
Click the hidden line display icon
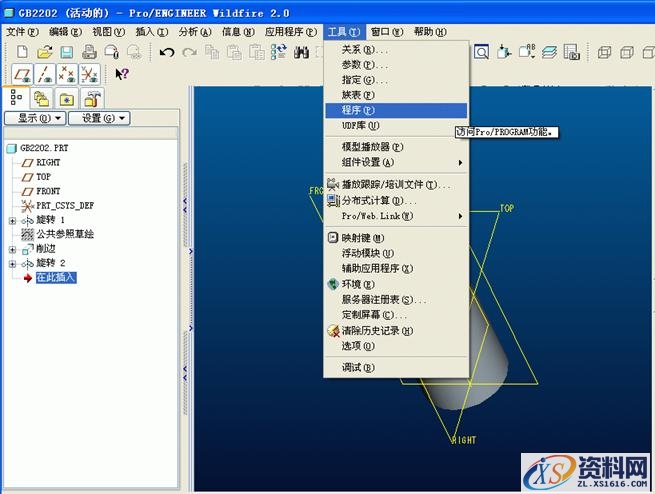627,53
